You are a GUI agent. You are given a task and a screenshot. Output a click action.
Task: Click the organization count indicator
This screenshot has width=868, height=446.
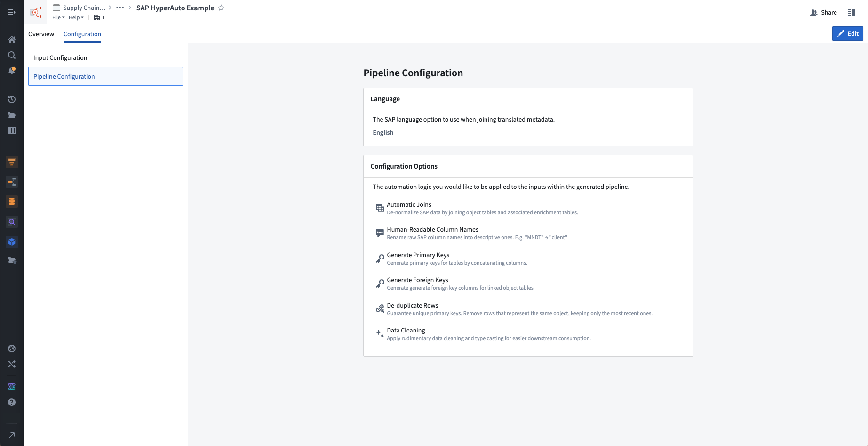99,17
